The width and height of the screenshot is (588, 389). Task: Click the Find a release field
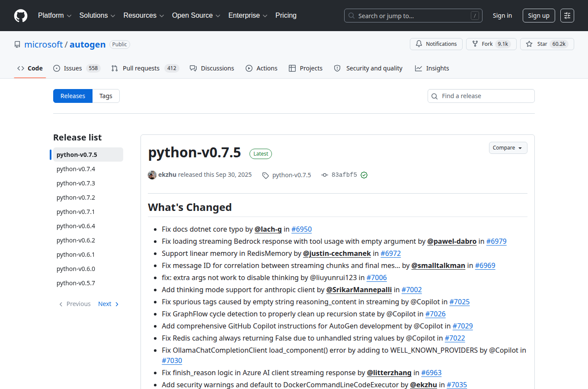[481, 96]
